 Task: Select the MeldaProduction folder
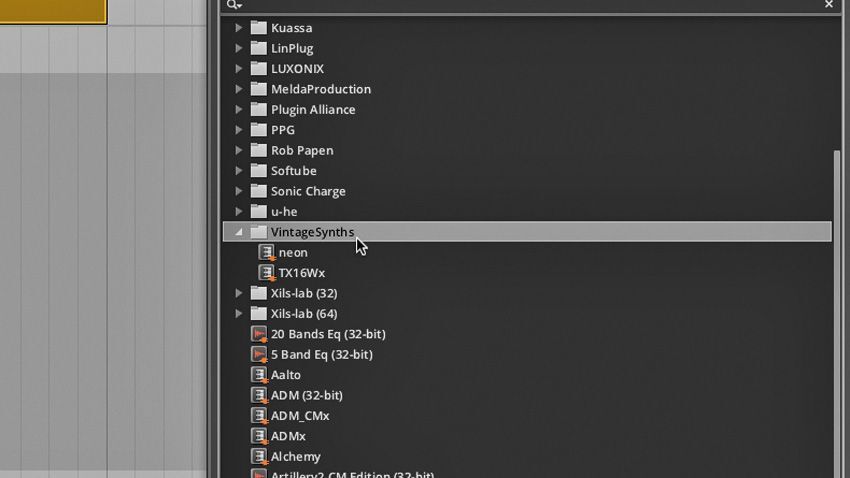pos(320,89)
